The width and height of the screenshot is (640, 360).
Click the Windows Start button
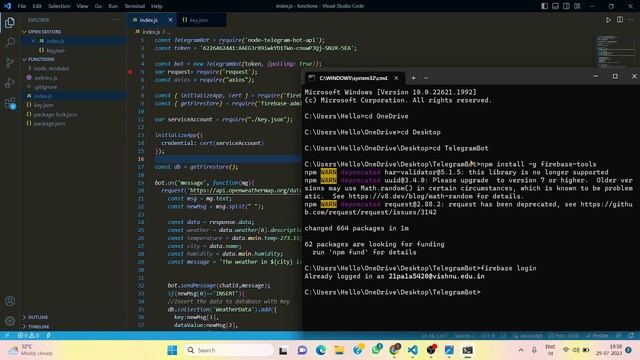click(172, 350)
